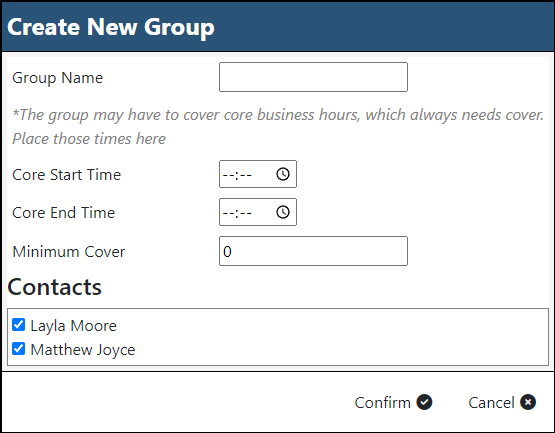This screenshot has height=433, width=555.
Task: Click the Core End Time label
Action: click(x=64, y=213)
